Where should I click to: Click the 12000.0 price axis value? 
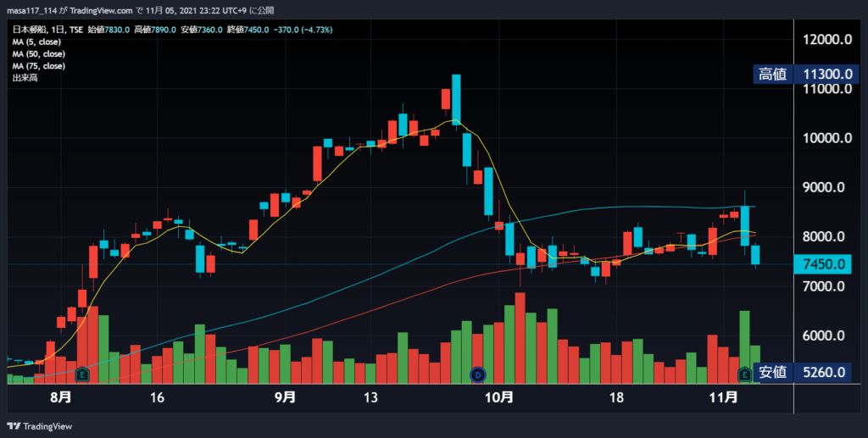point(827,39)
